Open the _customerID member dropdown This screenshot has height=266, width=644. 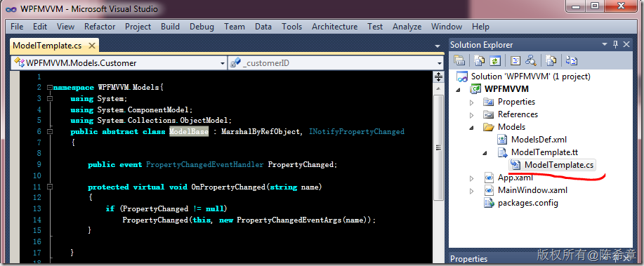coord(440,63)
